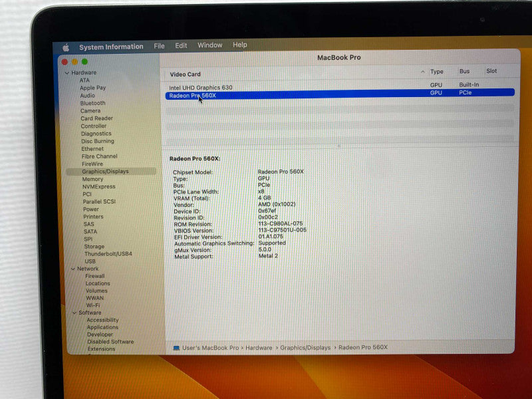Image resolution: width=532 pixels, height=399 pixels.
Task: Click Vendor value AMD (0x1002)
Action: point(277,204)
